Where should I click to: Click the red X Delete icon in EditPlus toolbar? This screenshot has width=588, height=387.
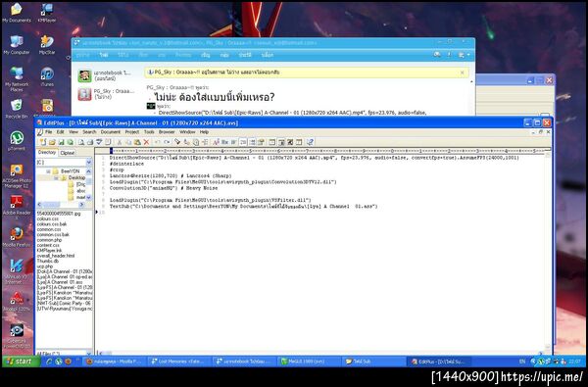pyautogui.click(x=146, y=142)
